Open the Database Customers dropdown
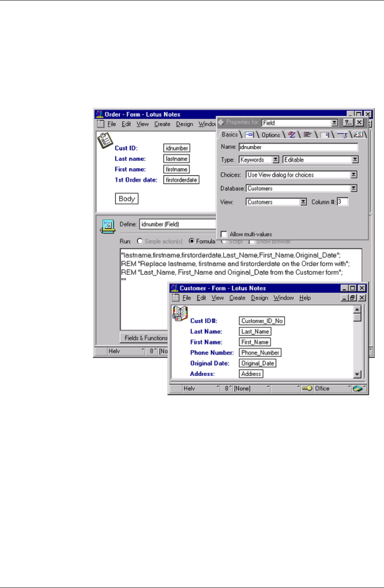384x588 pixels. [x=354, y=189]
